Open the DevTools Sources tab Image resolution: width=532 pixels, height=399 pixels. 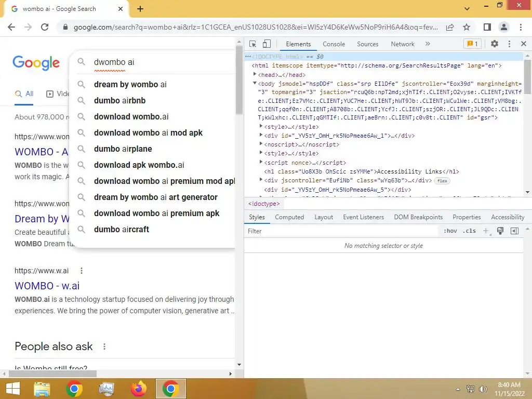[367, 44]
